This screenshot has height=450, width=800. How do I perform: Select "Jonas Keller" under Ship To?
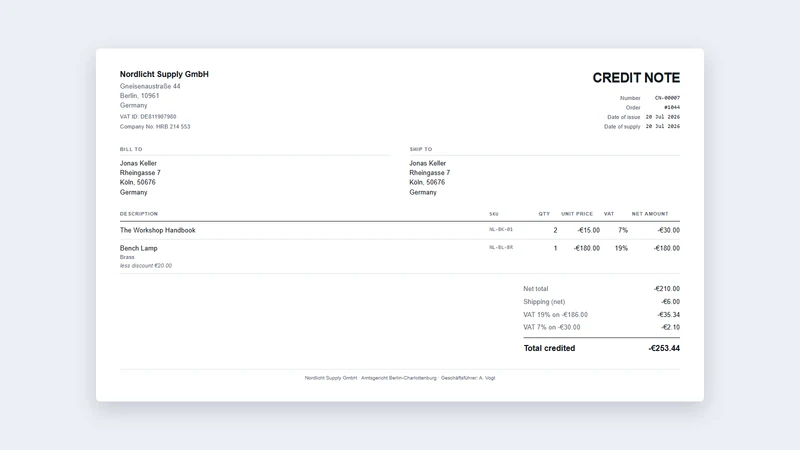tap(428, 163)
